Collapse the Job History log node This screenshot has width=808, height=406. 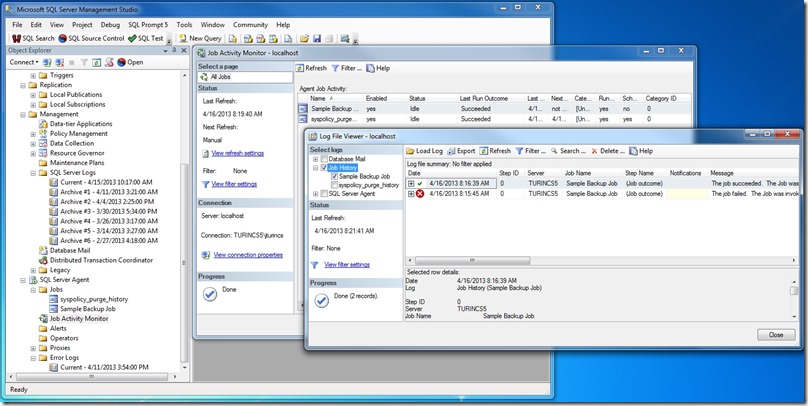(315, 167)
